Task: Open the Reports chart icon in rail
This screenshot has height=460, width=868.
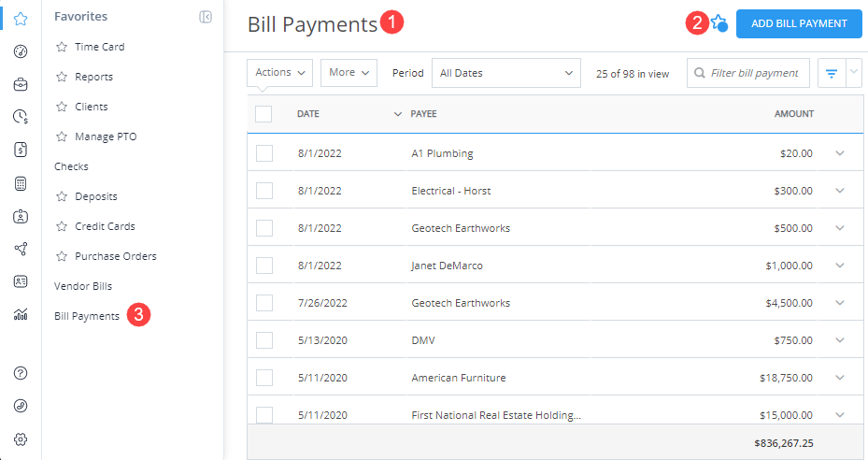Action: (x=21, y=315)
